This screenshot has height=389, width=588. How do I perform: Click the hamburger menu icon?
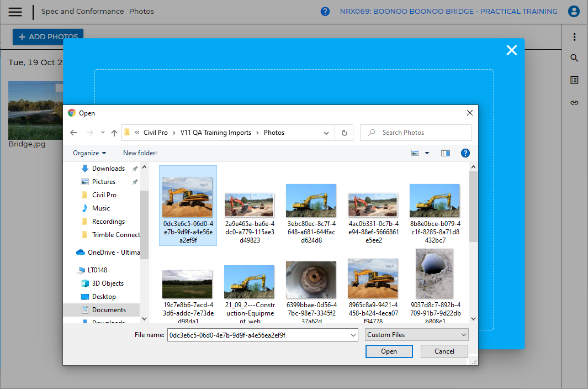(x=15, y=12)
